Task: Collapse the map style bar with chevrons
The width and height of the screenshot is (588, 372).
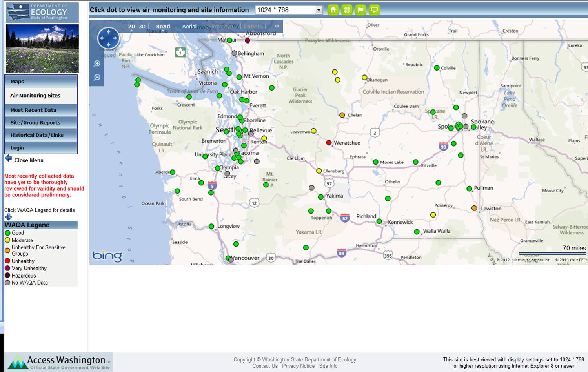Action: pos(277,26)
